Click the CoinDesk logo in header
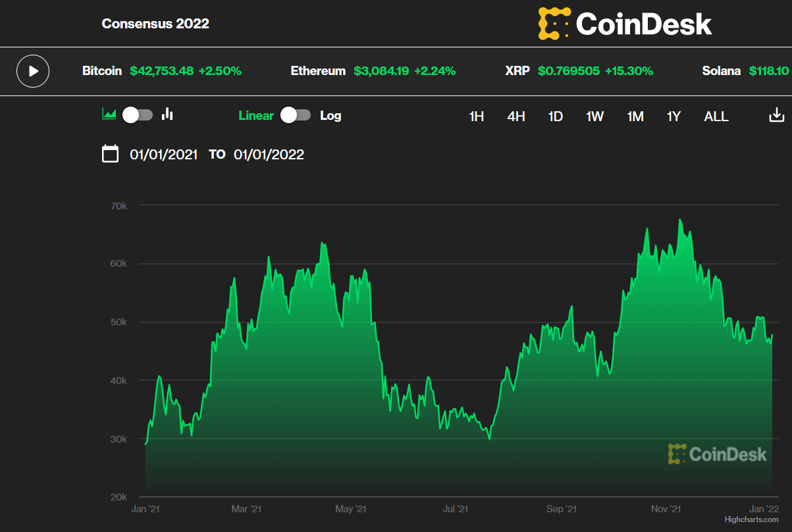 point(625,24)
